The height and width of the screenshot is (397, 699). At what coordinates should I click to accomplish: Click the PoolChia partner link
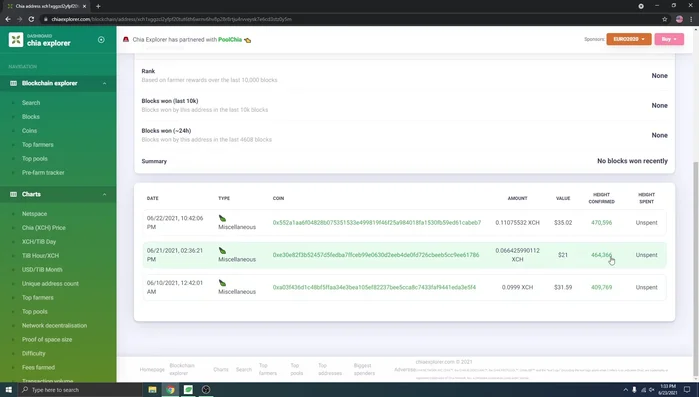point(230,40)
